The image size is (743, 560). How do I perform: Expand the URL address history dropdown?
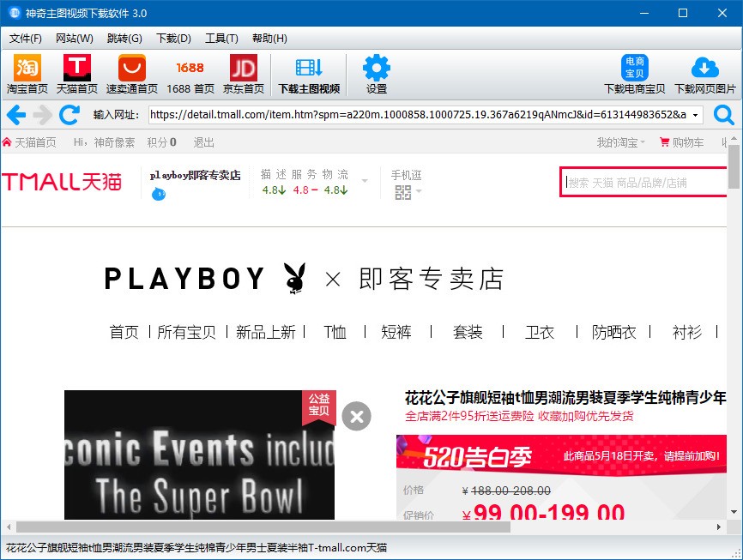point(695,115)
